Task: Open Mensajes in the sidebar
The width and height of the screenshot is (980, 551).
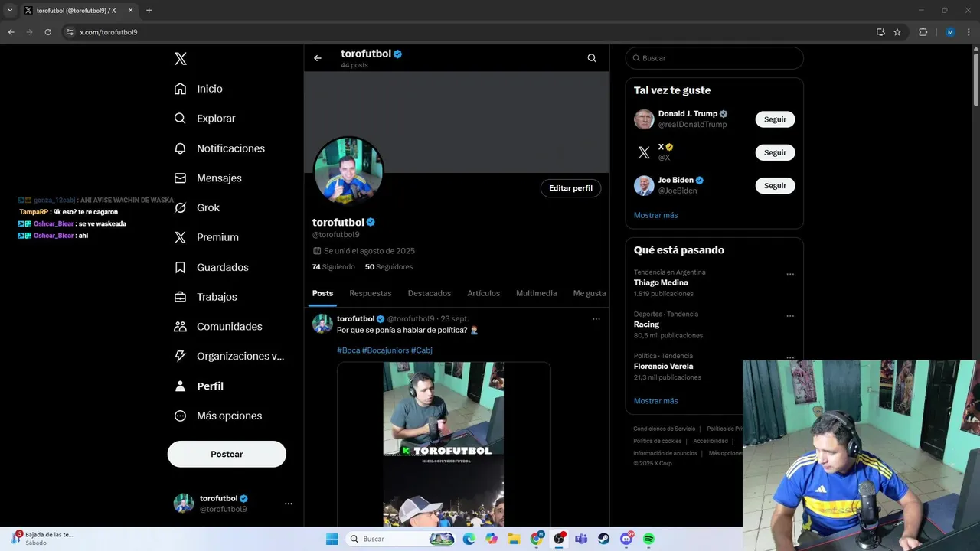Action: click(207, 178)
